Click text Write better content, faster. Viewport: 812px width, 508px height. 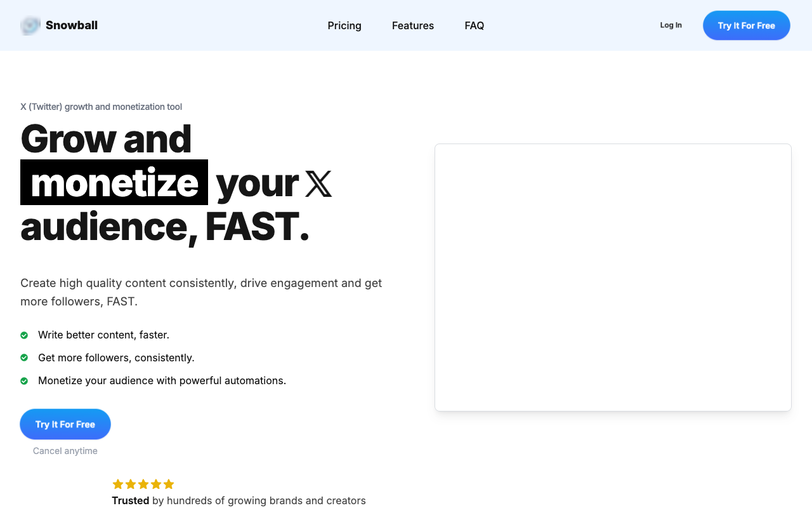[103, 335]
